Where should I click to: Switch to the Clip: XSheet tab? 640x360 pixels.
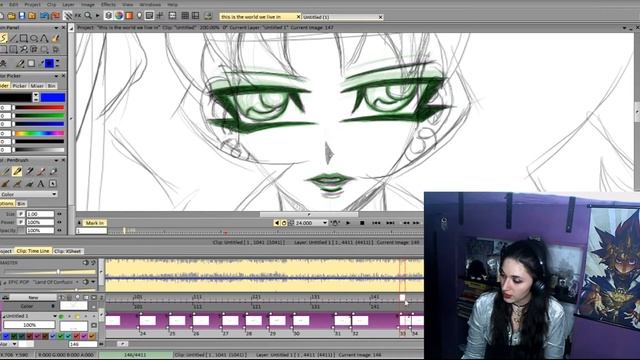[x=68, y=251]
